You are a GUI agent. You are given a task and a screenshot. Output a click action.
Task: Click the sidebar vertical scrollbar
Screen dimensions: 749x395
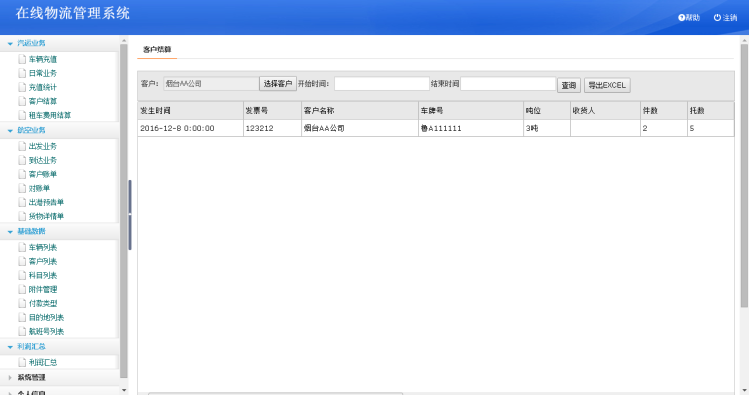pyautogui.click(x=124, y=210)
